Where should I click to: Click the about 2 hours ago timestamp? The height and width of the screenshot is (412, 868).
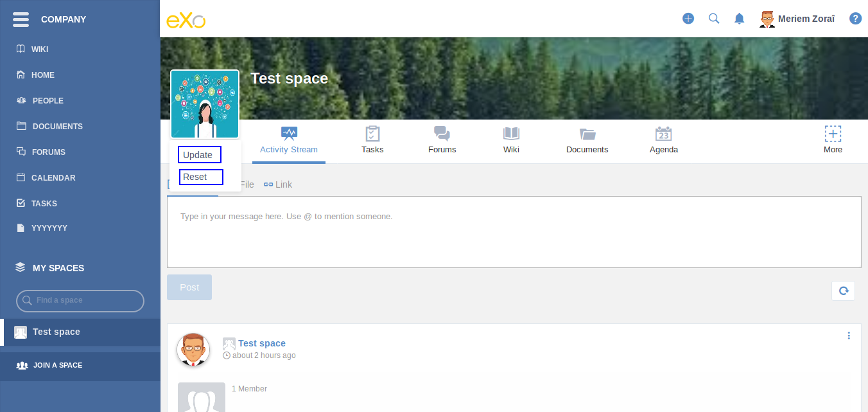pyautogui.click(x=264, y=355)
